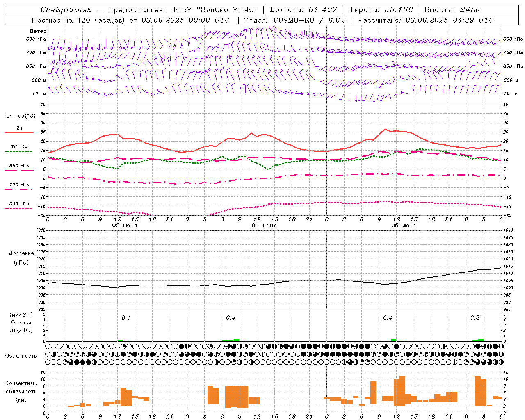Click the 'Конвективн.' convective cloud label
This screenshot has width=525, height=420.
pos(21,383)
